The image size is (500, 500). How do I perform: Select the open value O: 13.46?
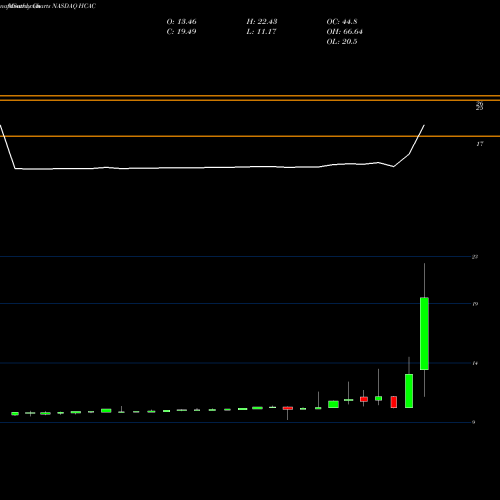181,22
